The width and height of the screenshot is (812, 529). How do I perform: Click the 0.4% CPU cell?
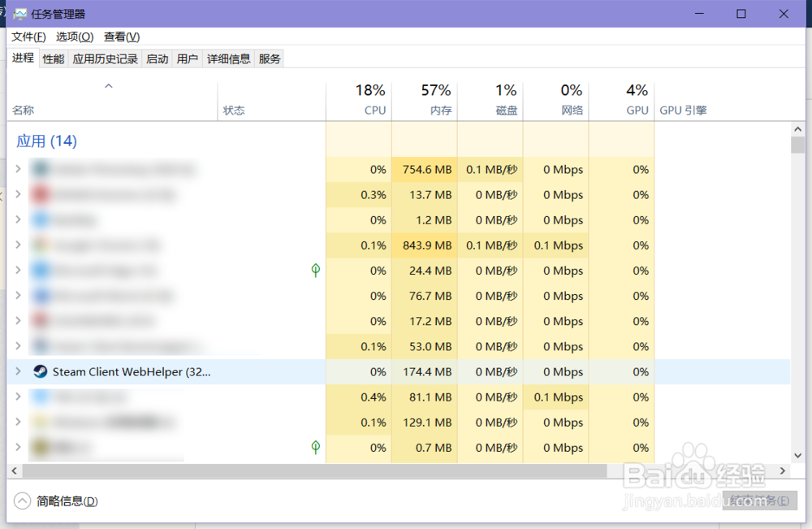[x=359, y=397]
